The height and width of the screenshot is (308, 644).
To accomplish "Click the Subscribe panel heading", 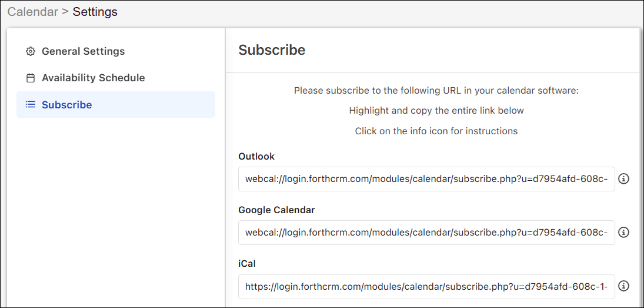I will (272, 49).
